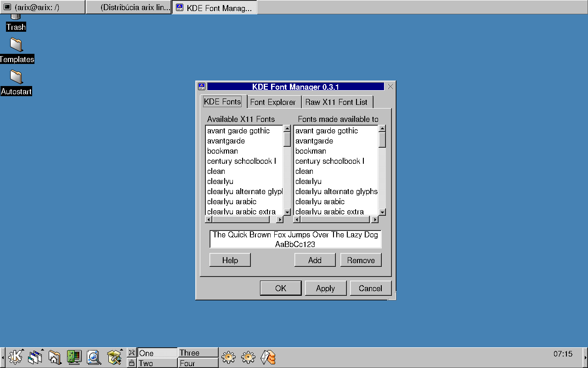Click up arrow of right font list scrollbar

click(382, 129)
